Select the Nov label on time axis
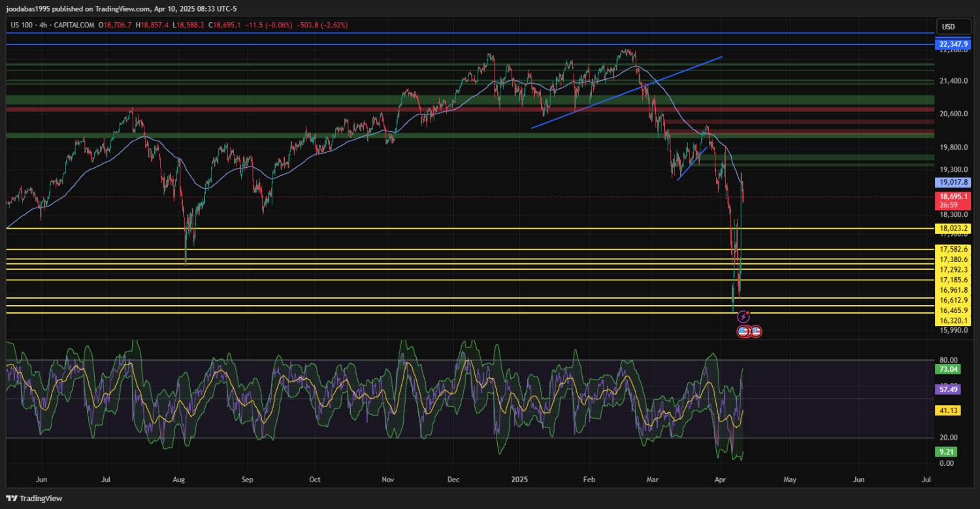Image resolution: width=980 pixels, height=509 pixels. [388, 480]
